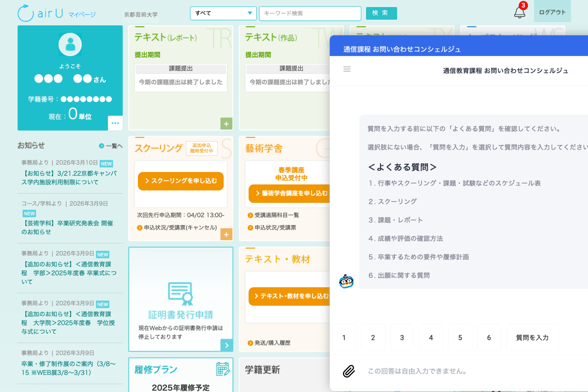Image resolution: width=588 pixels, height=392 pixels.
Task: Open 発送/購入履歴 link
Action: (269, 343)
